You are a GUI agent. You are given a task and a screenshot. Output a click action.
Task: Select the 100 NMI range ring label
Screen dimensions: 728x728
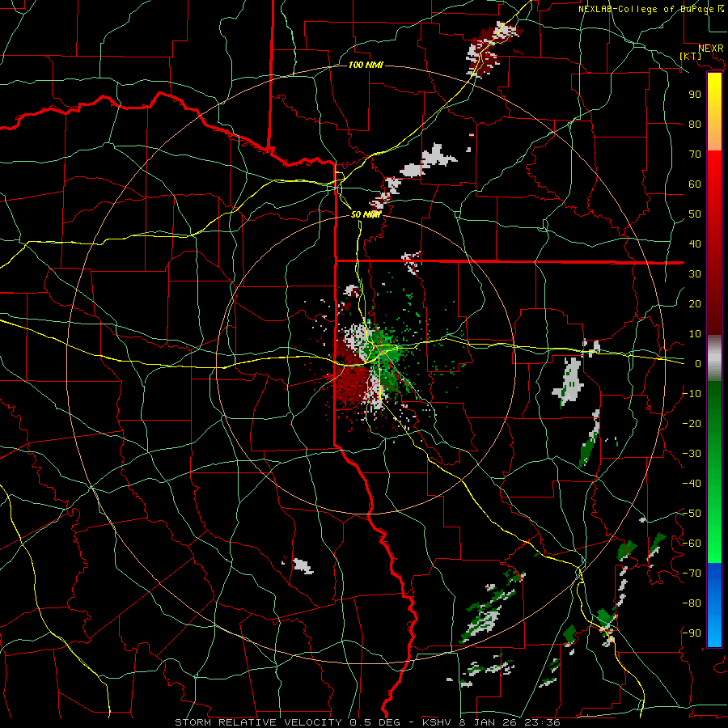pyautogui.click(x=366, y=65)
